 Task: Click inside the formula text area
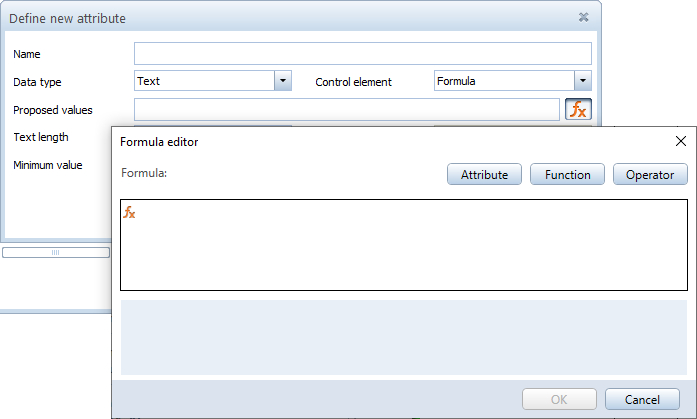(403, 250)
